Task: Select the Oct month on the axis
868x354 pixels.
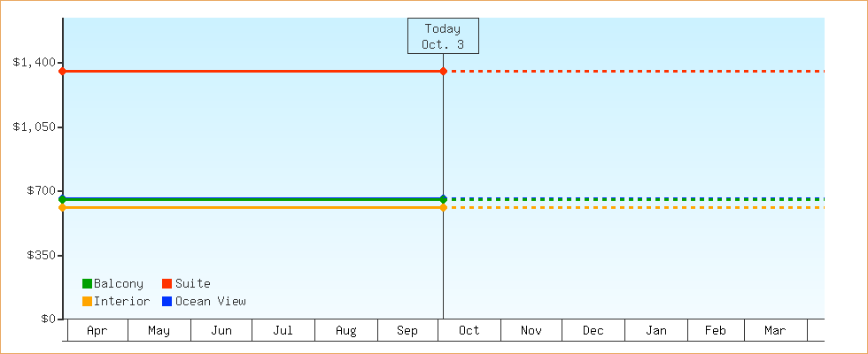Action: [469, 330]
